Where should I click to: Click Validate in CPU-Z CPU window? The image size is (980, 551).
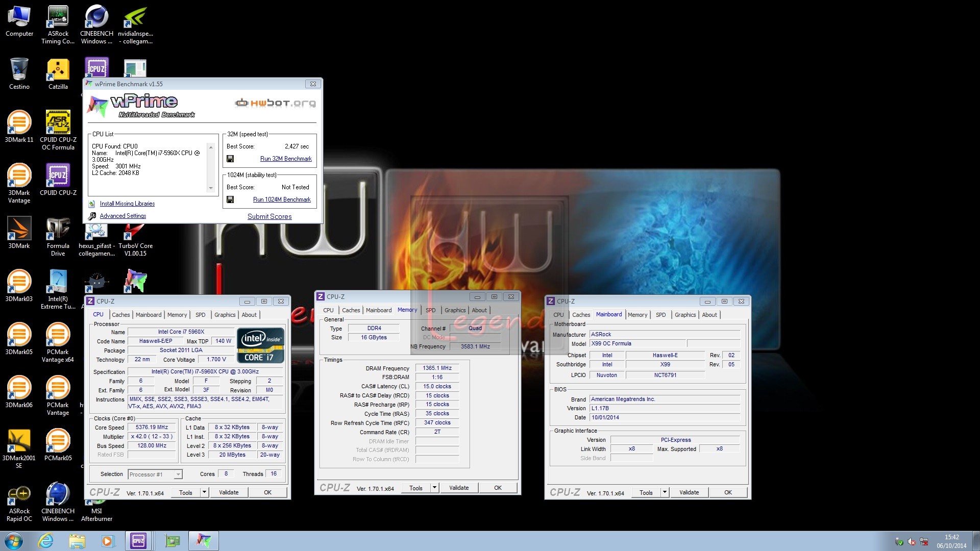(x=229, y=492)
